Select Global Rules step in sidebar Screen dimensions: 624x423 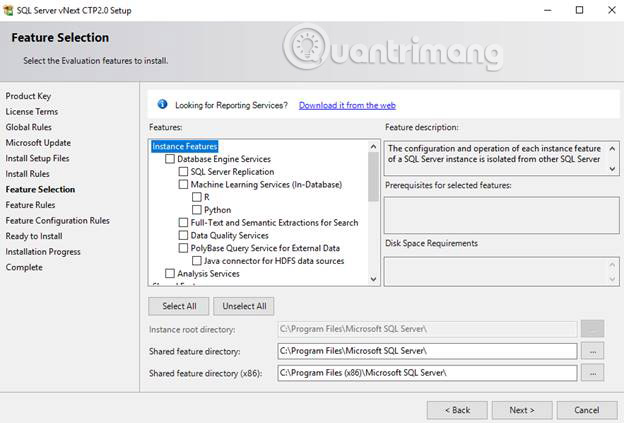pyautogui.click(x=29, y=127)
